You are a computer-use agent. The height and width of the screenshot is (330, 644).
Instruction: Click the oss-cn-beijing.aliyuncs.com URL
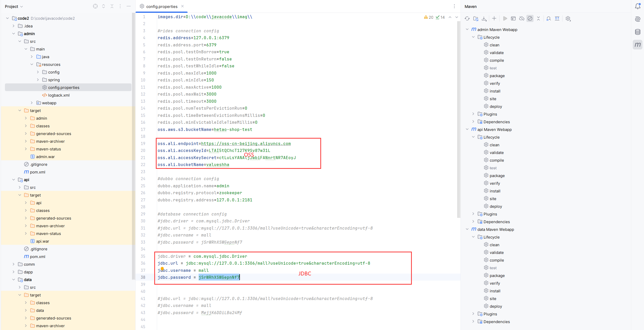point(246,143)
